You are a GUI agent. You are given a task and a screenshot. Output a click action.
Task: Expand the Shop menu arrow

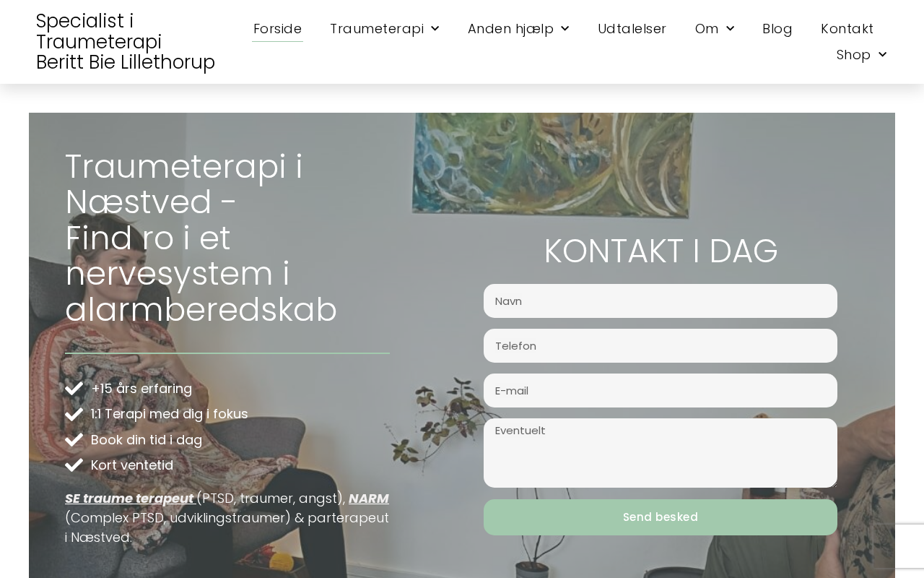tap(883, 55)
